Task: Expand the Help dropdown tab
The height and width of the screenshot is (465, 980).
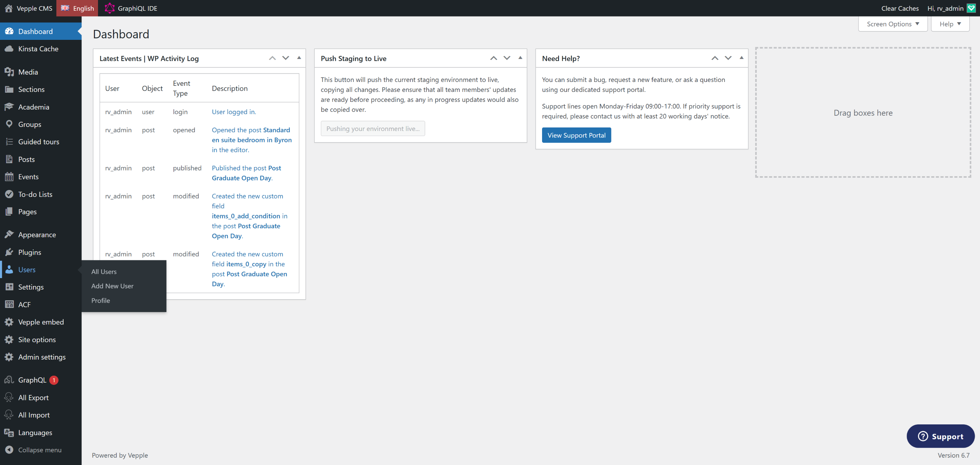Action: pyautogui.click(x=950, y=24)
